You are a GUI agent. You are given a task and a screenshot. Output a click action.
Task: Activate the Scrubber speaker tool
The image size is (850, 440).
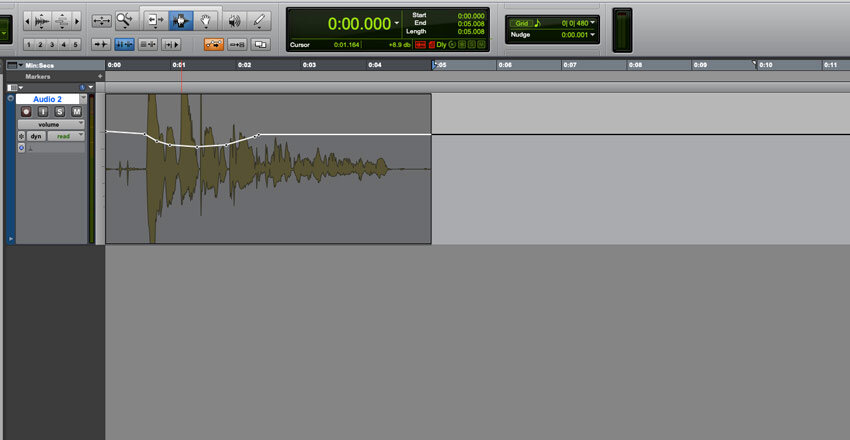[x=234, y=21]
